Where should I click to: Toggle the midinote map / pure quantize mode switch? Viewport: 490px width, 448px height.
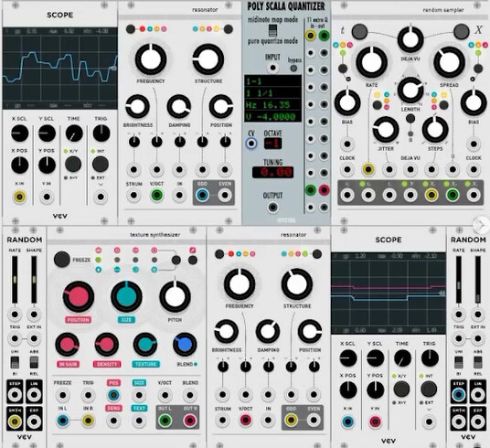point(272,31)
